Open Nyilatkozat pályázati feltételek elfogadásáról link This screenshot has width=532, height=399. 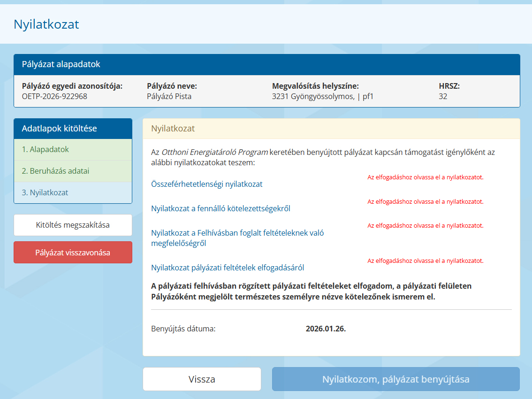[228, 268]
